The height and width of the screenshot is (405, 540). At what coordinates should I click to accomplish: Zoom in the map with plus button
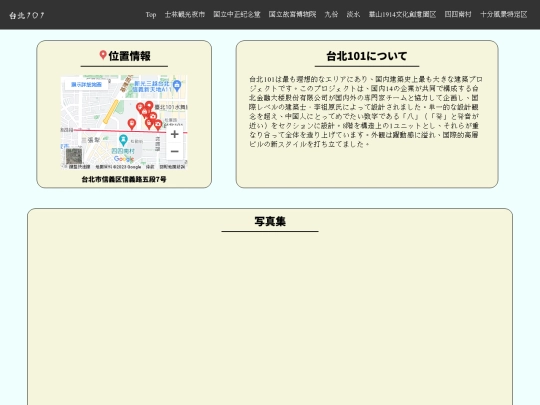click(x=175, y=134)
